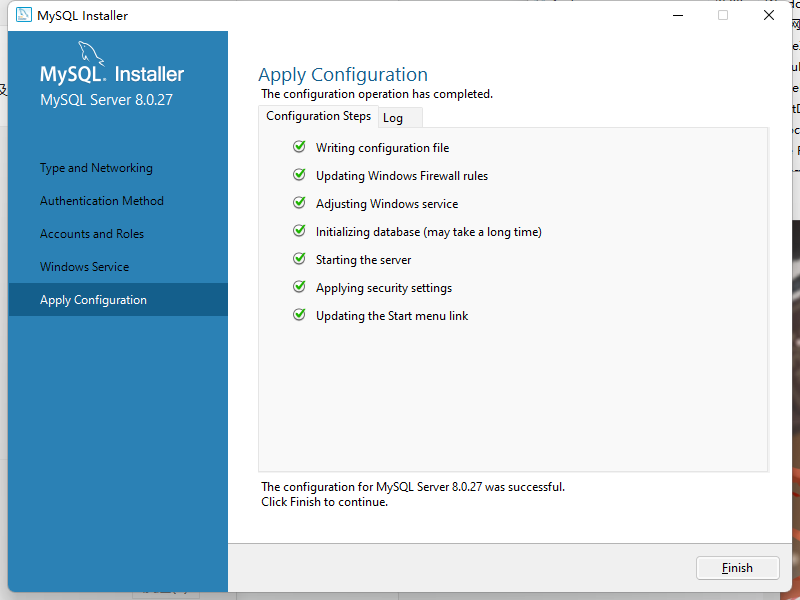The width and height of the screenshot is (800, 600).
Task: Close the MySQL Installer window
Action: tap(769, 15)
